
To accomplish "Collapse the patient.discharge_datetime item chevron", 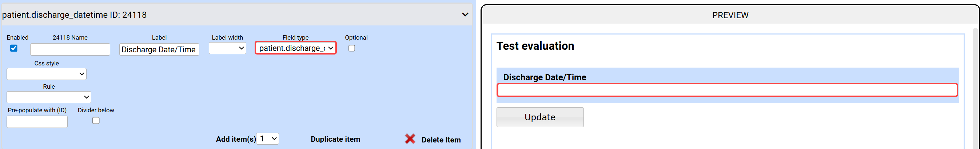I will coord(465,15).
